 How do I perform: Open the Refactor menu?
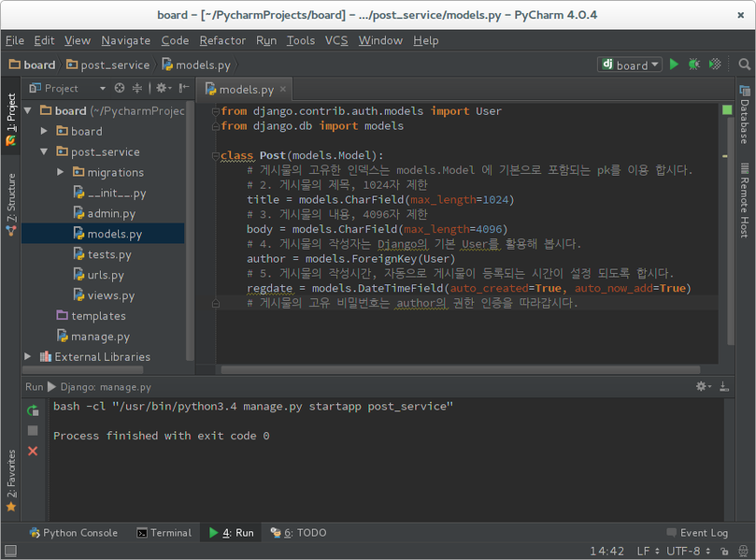coord(222,40)
